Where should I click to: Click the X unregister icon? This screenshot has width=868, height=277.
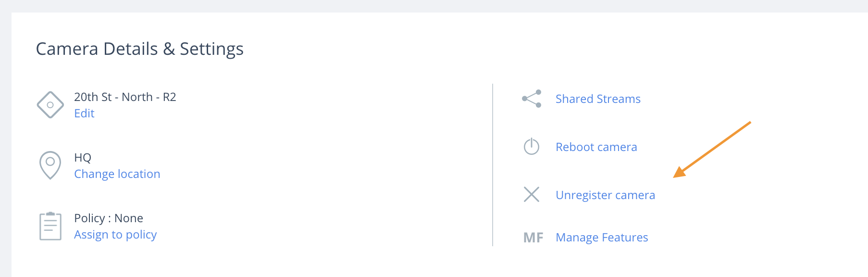coord(532,194)
